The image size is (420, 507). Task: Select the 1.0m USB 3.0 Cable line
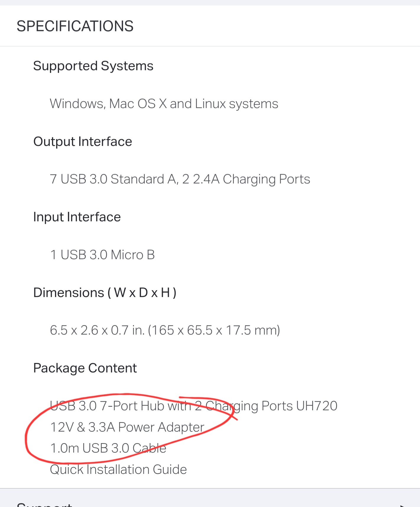(108, 448)
